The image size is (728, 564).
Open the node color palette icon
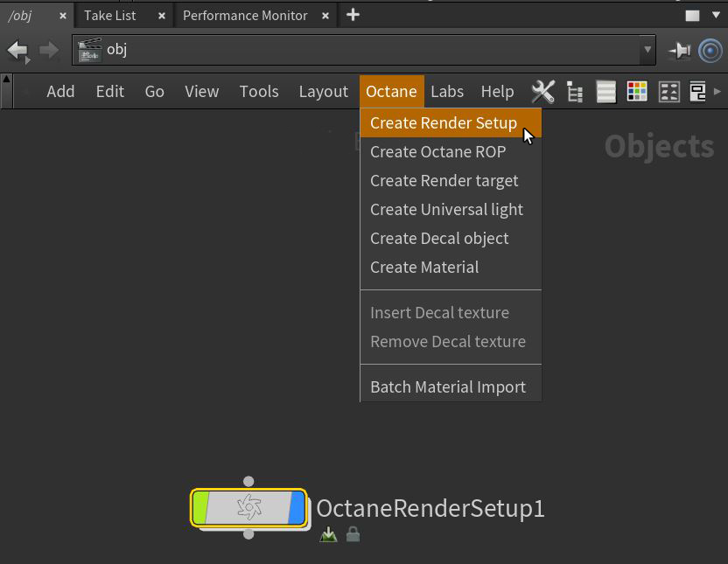click(x=637, y=91)
